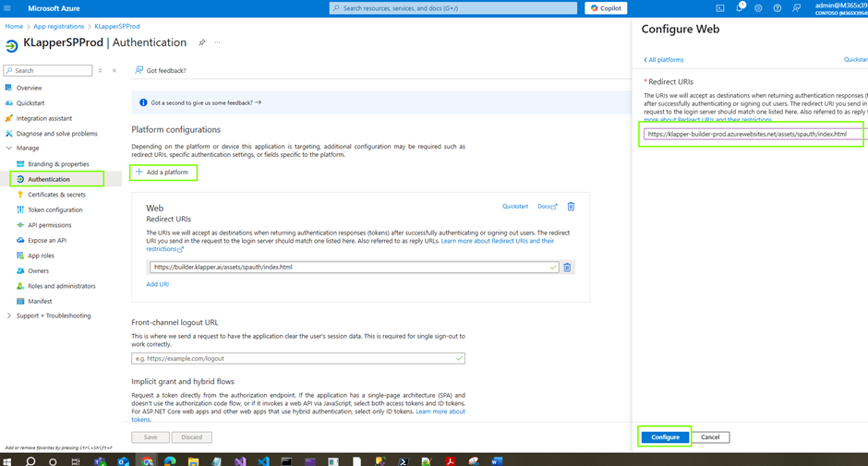Open Expose an API
The width and height of the screenshot is (868, 466).
point(47,240)
